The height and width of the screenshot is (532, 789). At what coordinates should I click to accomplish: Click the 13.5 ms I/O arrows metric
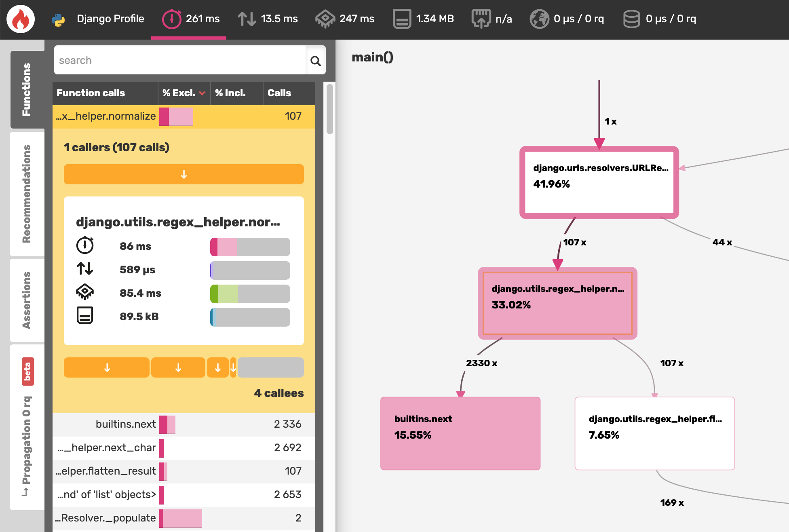(x=268, y=19)
